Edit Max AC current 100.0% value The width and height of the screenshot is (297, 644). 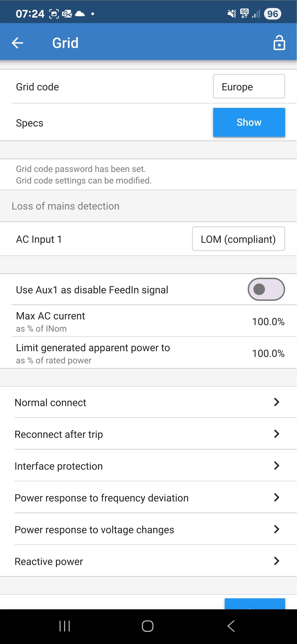coord(268,321)
